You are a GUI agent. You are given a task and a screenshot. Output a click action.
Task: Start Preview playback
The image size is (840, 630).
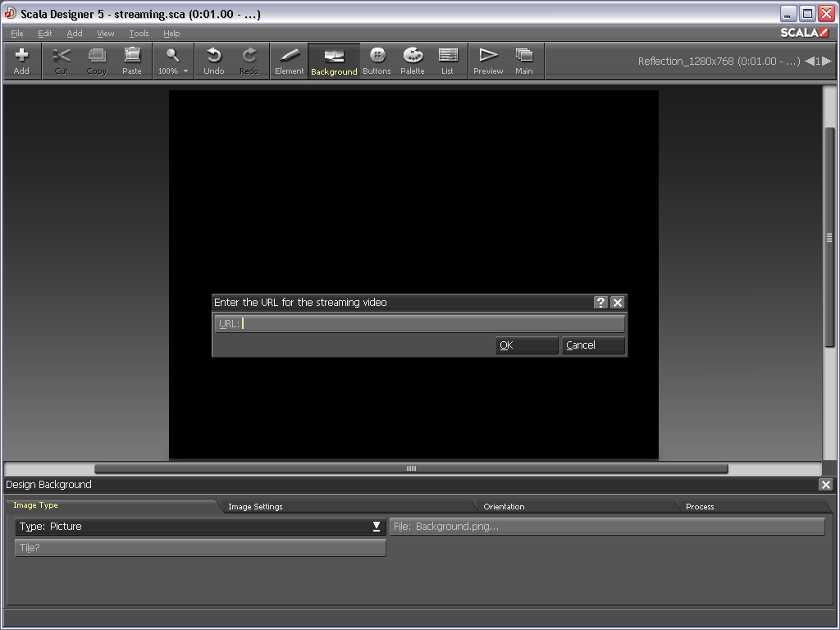pos(488,61)
